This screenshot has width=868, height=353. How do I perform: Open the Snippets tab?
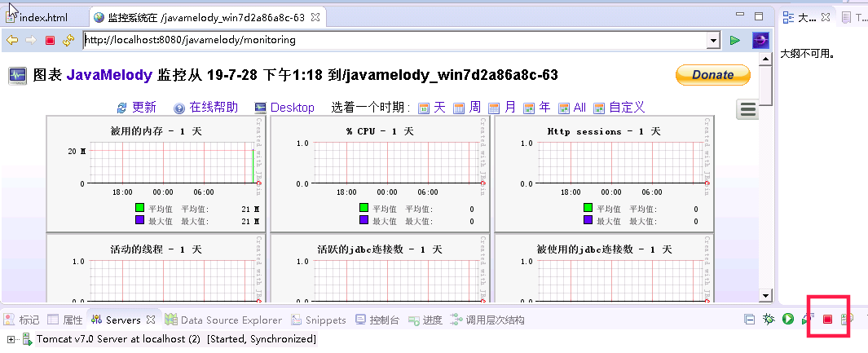coord(319,320)
